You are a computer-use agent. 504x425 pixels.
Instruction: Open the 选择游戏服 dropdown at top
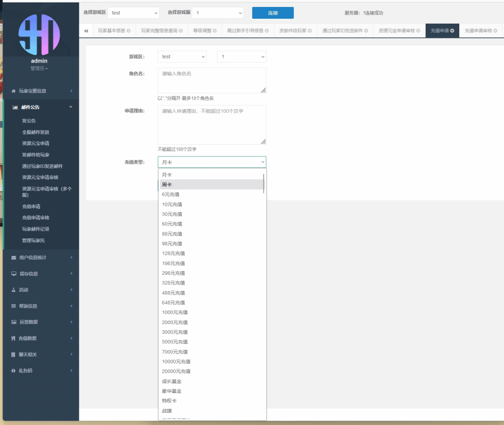[218, 13]
